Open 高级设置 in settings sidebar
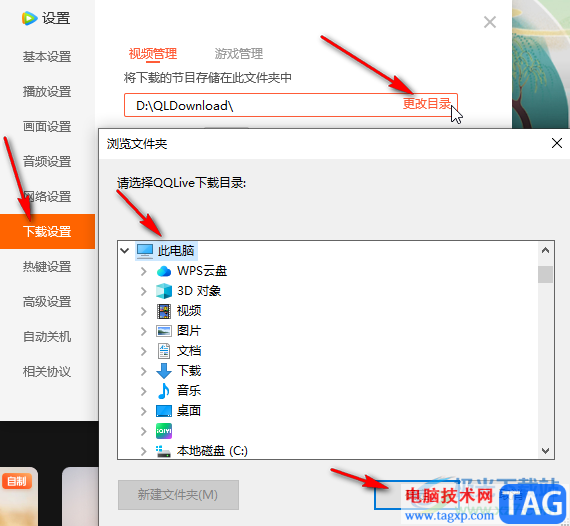570x526 pixels. pyautogui.click(x=47, y=301)
